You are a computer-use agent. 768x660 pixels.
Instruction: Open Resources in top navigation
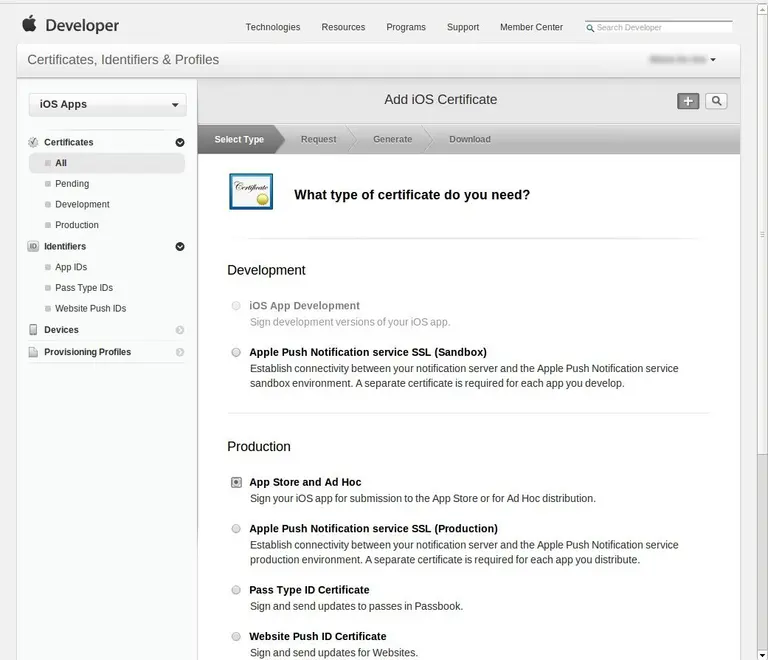[343, 27]
